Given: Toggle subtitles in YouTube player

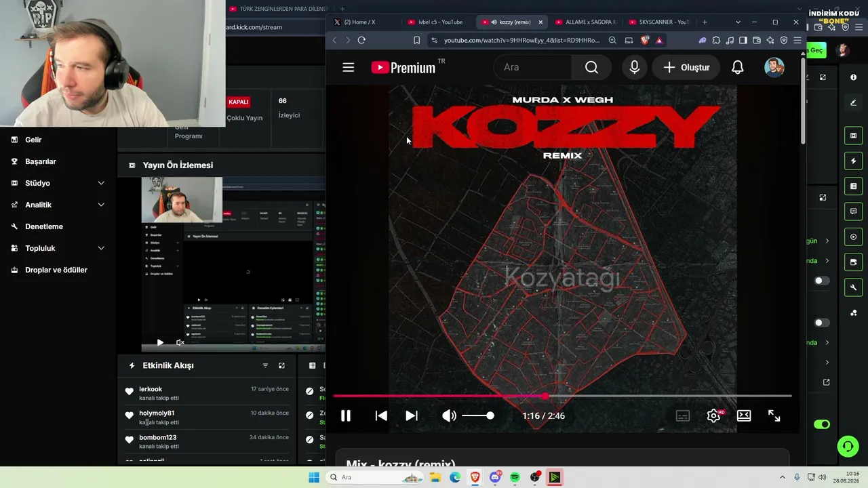Looking at the screenshot, I should coord(683,415).
